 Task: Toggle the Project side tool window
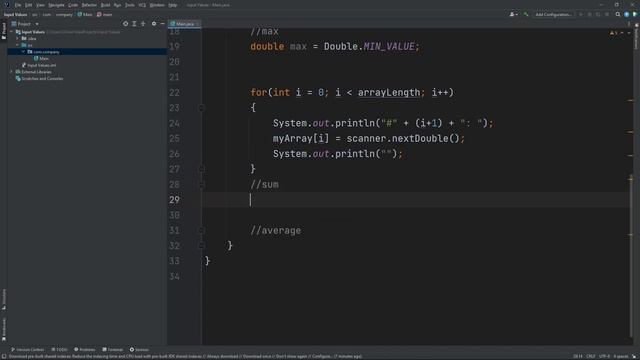coord(4,31)
